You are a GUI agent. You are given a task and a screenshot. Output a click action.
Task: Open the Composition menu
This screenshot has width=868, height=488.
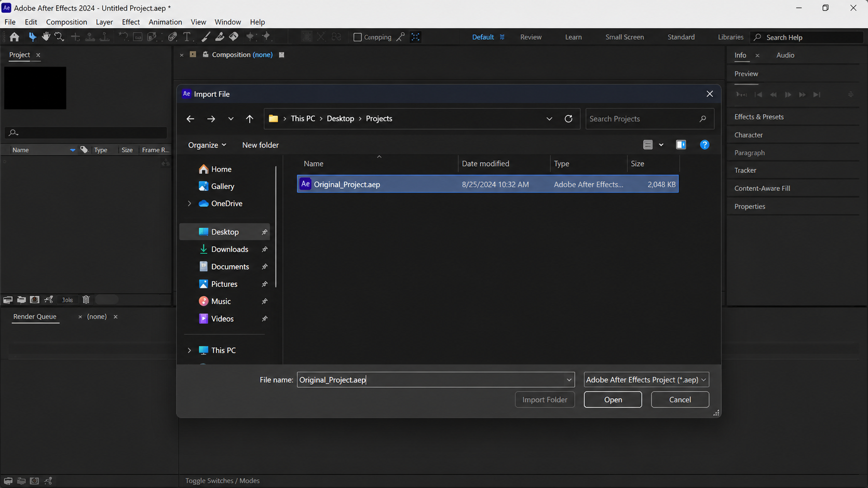click(x=66, y=22)
